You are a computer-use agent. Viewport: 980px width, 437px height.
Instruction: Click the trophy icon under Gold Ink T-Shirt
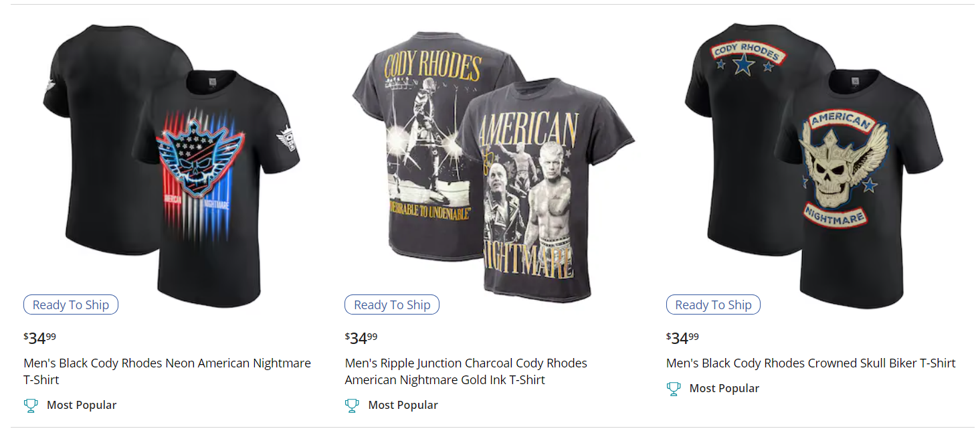pos(352,405)
